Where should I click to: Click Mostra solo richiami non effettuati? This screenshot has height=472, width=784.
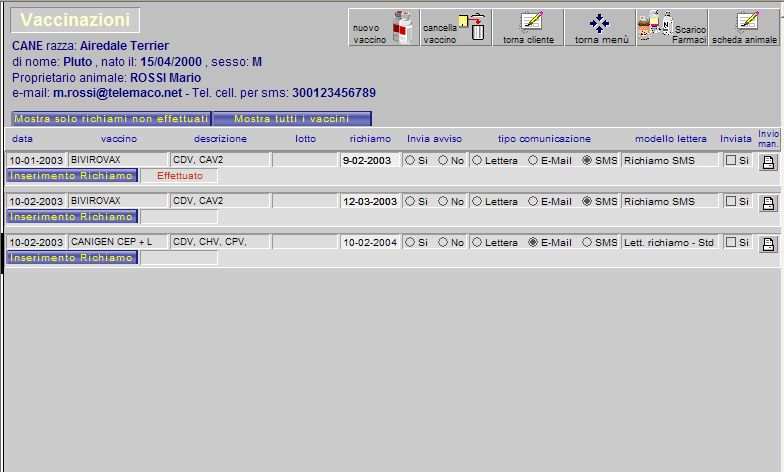(x=111, y=118)
